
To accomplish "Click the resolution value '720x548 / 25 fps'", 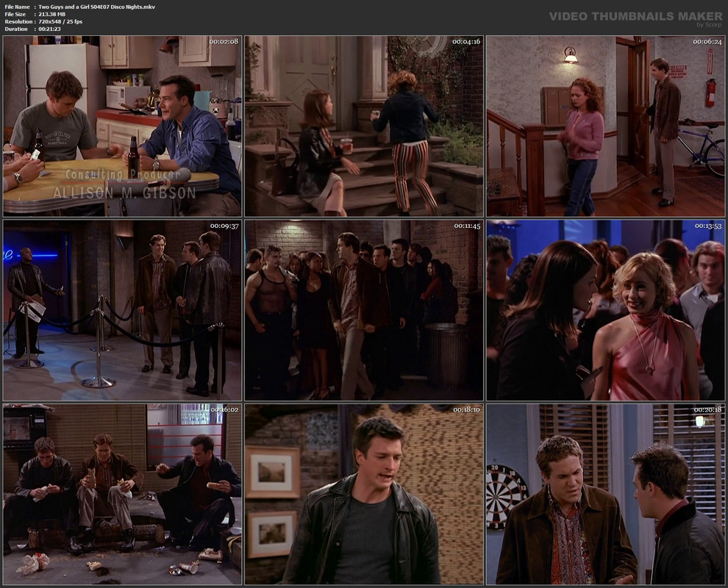I will [x=60, y=22].
